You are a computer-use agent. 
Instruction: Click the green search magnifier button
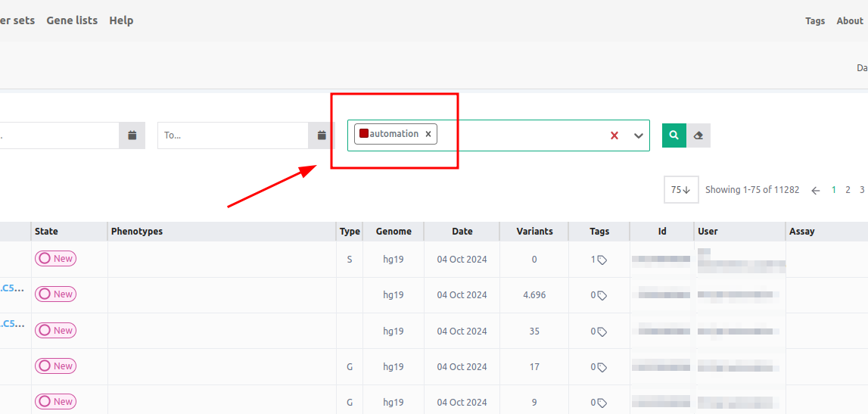pos(674,135)
